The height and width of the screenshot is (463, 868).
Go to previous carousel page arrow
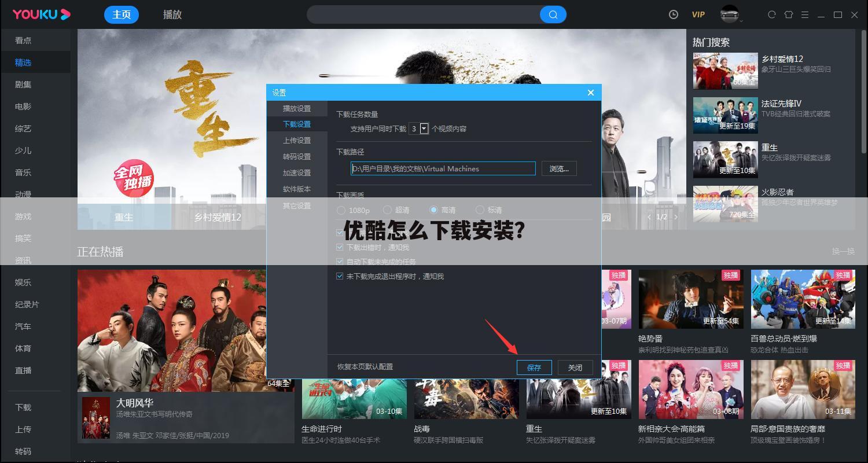click(x=649, y=217)
